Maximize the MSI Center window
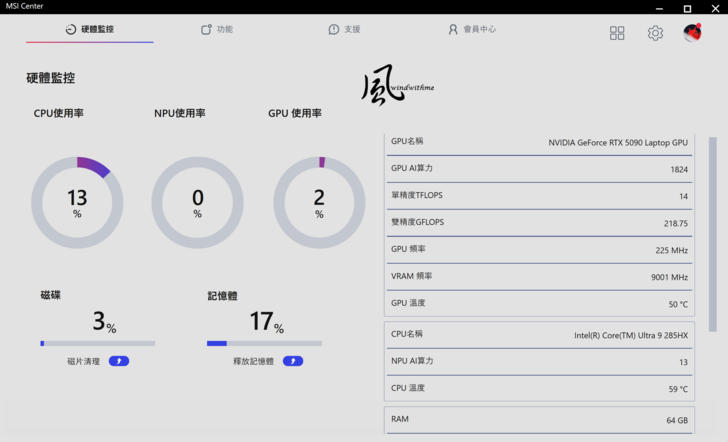This screenshot has height=442, width=728. pos(687,7)
